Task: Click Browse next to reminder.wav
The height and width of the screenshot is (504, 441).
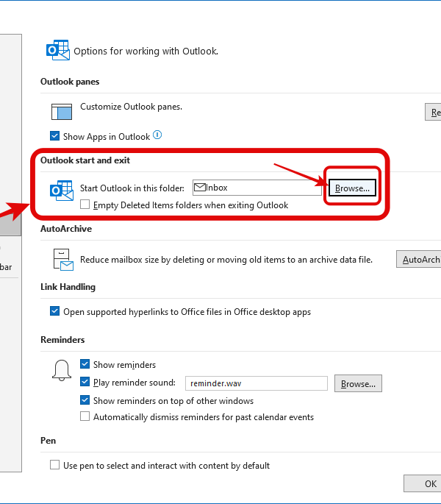Action: coord(358,383)
